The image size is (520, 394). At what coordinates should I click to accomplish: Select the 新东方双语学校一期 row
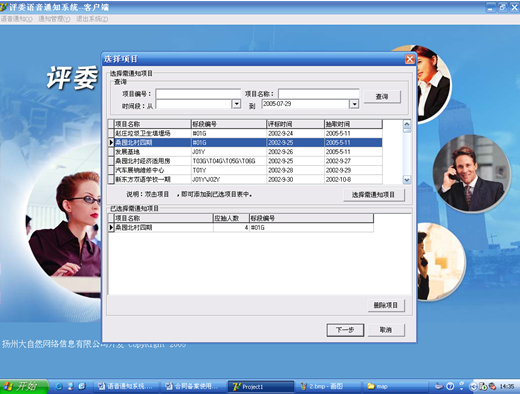pyautogui.click(x=248, y=179)
